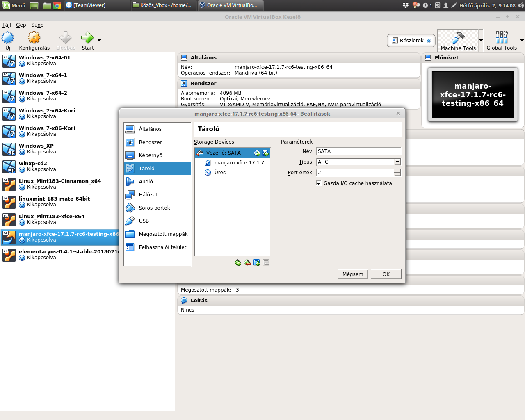Toggle Gazda I/O cache használata checkbox

[x=319, y=183]
